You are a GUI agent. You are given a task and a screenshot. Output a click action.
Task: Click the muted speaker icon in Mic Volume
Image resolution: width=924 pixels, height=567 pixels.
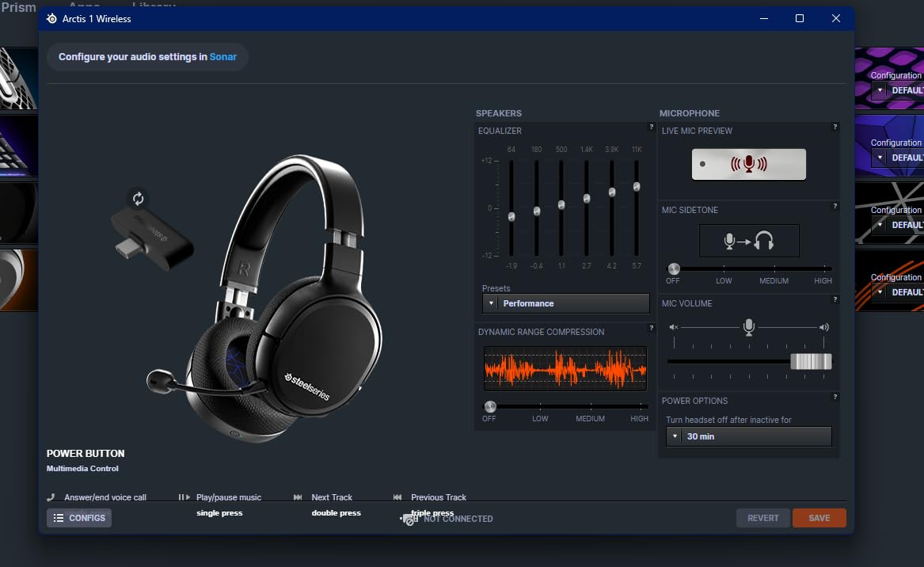[674, 327]
